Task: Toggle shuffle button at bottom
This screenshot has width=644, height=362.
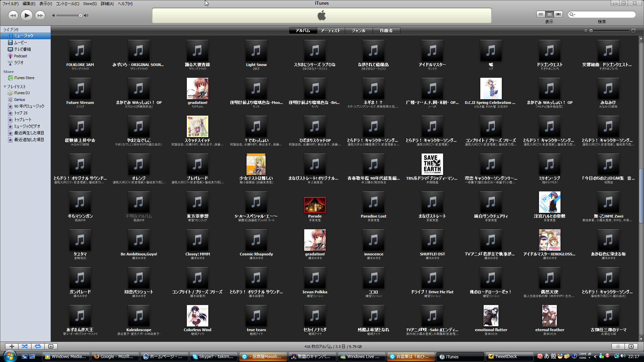Action: pos(25,346)
